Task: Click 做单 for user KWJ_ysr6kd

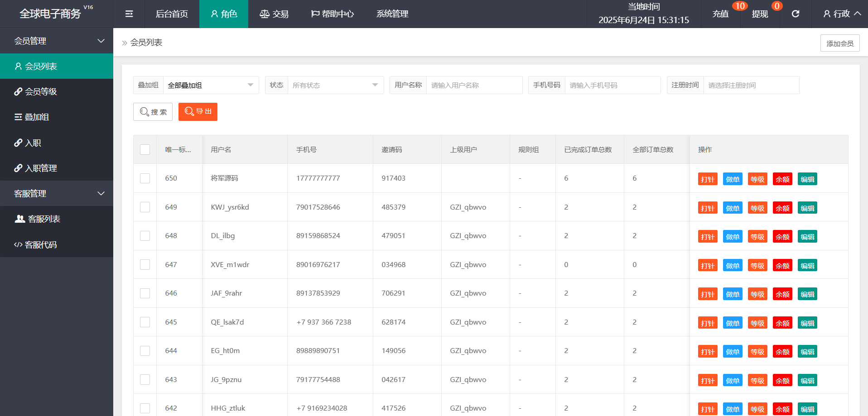Action: click(733, 208)
